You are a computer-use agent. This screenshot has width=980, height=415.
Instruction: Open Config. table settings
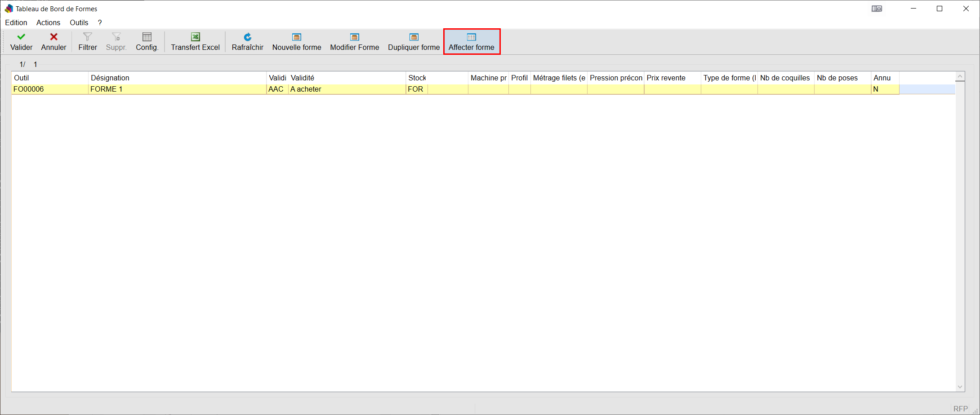coord(147,42)
